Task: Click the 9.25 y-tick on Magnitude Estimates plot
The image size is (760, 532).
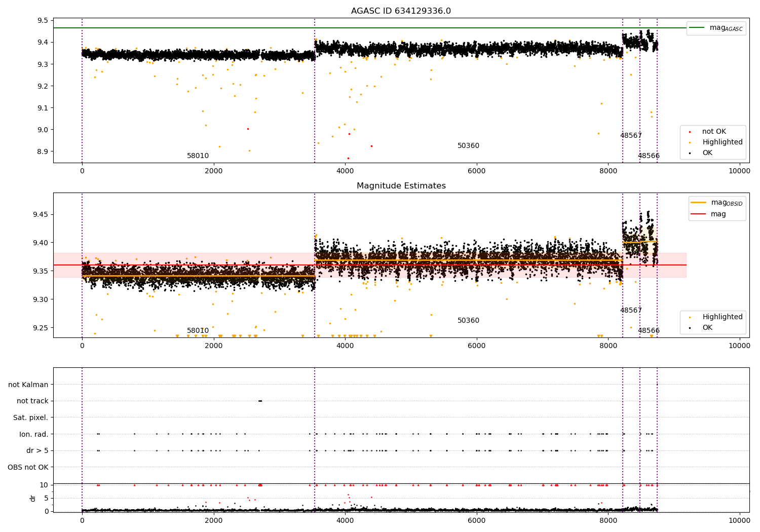Action: pyautogui.click(x=41, y=328)
